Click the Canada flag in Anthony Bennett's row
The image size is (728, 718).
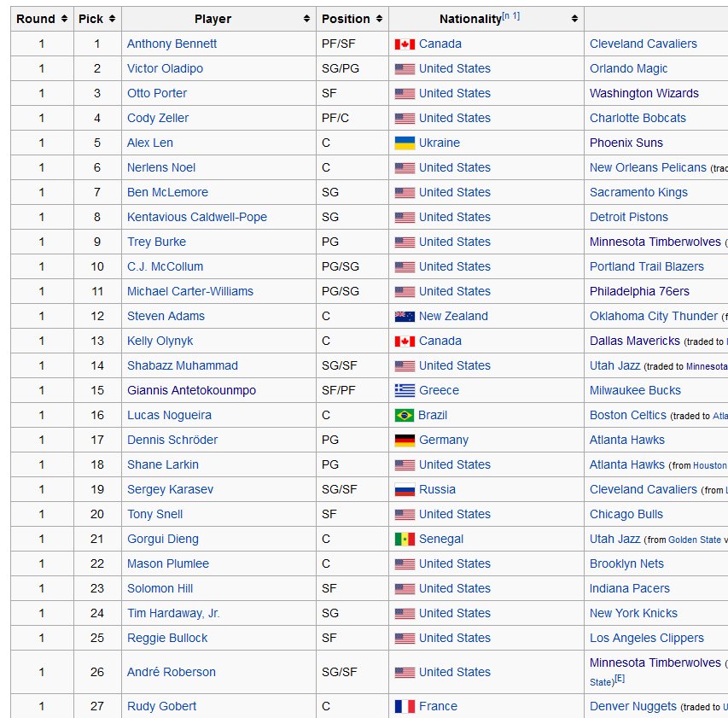[x=405, y=44]
